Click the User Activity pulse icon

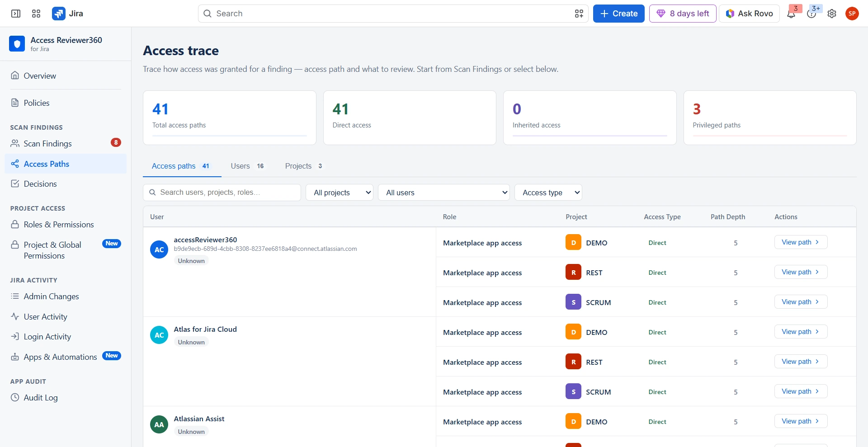click(15, 316)
